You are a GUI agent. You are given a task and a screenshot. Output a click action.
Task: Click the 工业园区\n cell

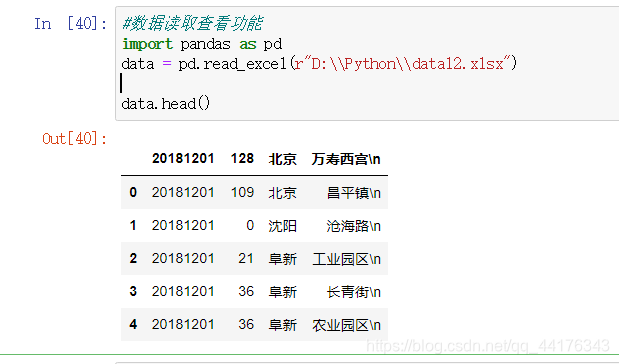(346, 259)
